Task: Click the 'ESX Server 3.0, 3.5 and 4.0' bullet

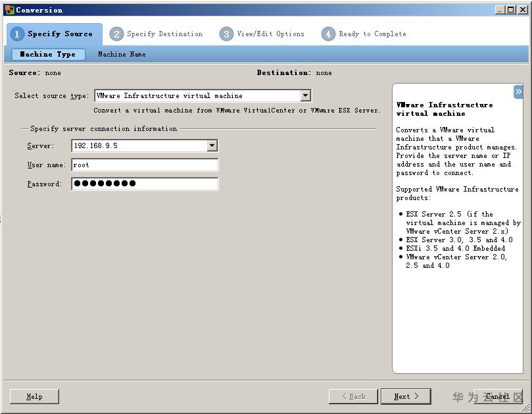Action: click(x=459, y=240)
